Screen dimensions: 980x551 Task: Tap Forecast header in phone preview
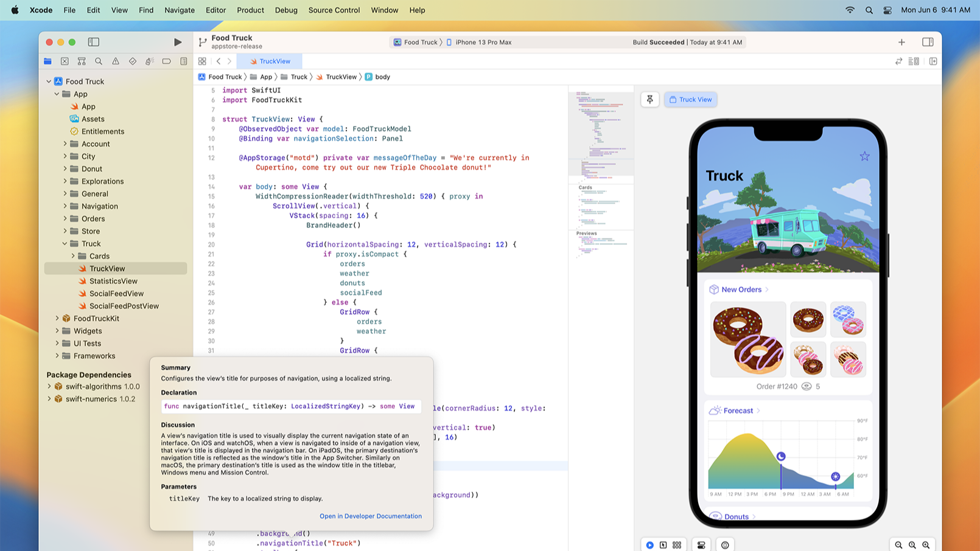[735, 411]
